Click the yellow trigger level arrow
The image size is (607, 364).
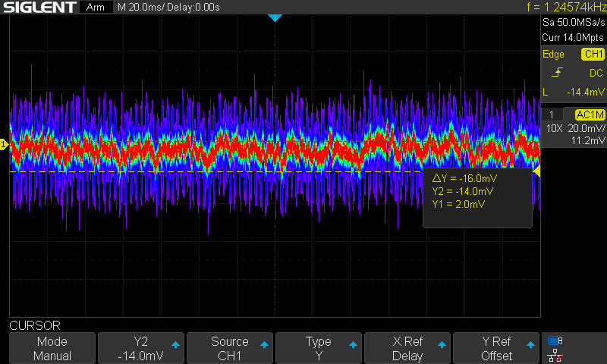pyautogui.click(x=536, y=171)
